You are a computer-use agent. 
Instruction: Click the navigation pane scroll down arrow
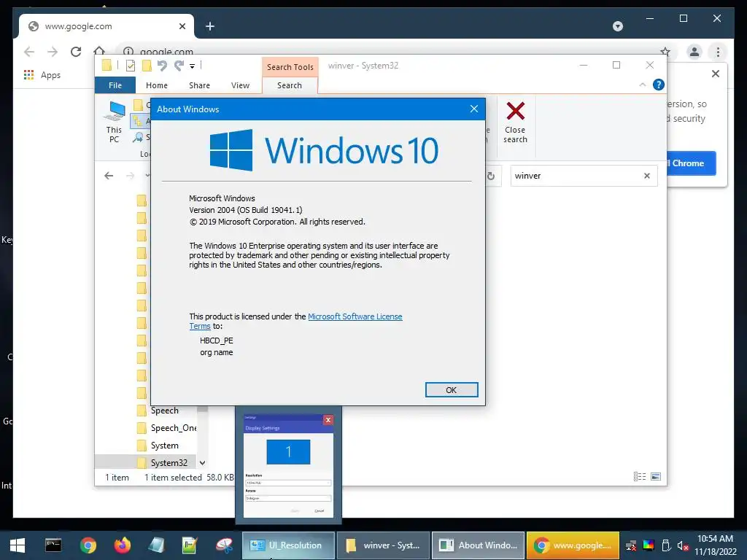click(203, 463)
